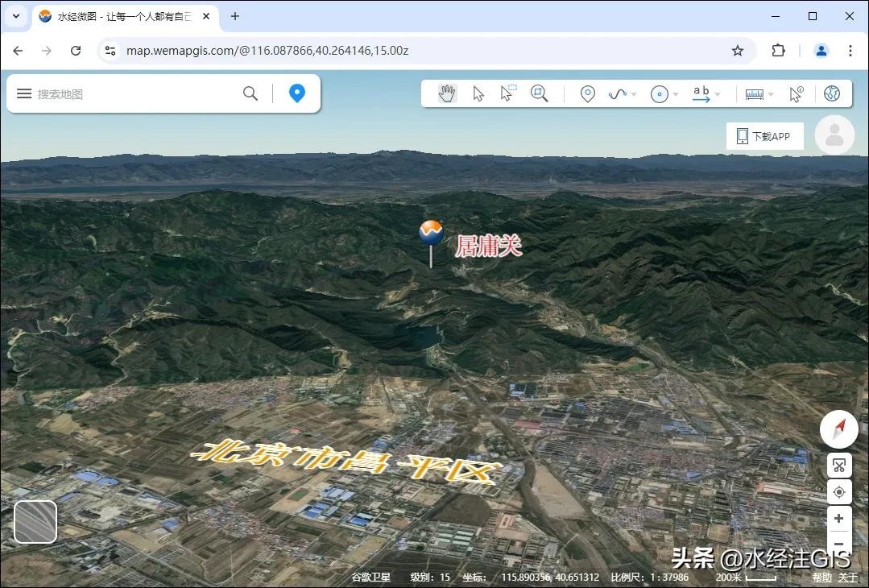869x588 pixels.
Task: Zoom in with the plus button
Action: (x=838, y=519)
